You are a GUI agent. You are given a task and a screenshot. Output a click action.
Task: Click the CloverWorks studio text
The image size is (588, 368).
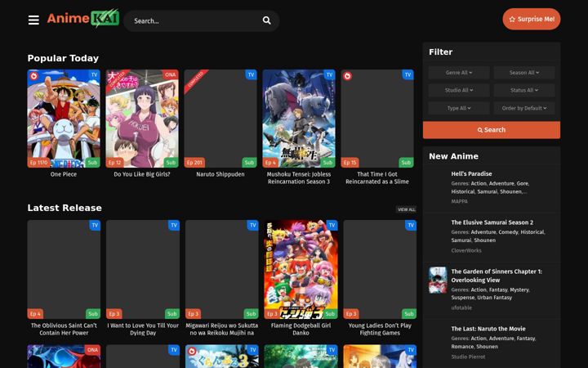[466, 250]
